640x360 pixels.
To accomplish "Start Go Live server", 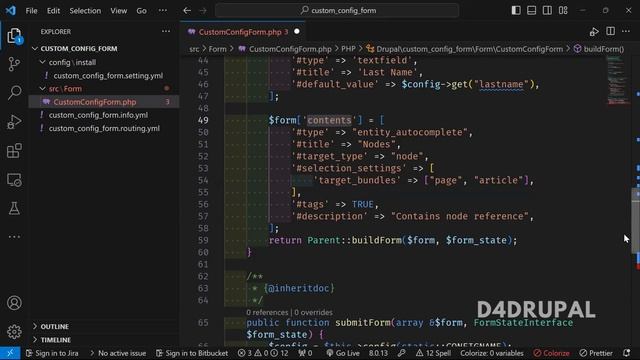I will [x=343, y=353].
